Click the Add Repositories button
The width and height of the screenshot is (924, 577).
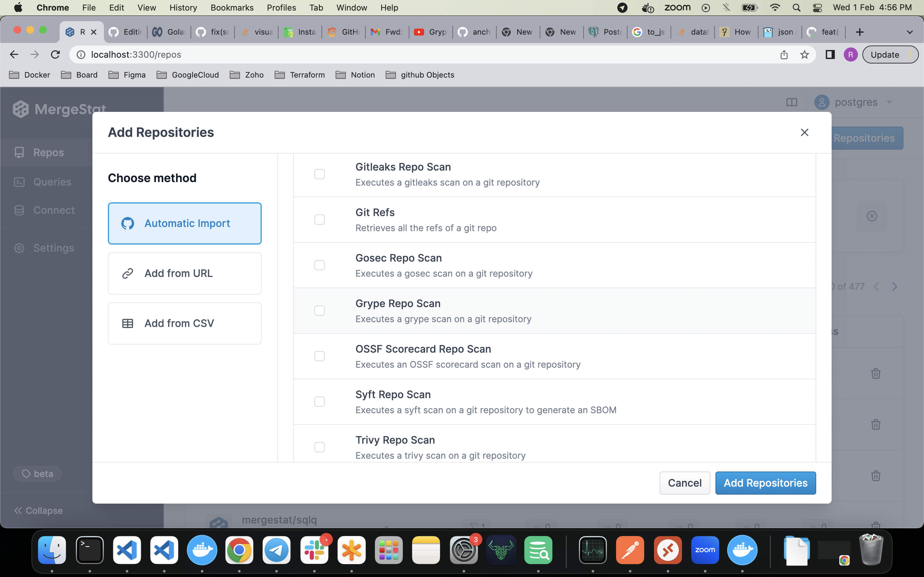(x=766, y=483)
